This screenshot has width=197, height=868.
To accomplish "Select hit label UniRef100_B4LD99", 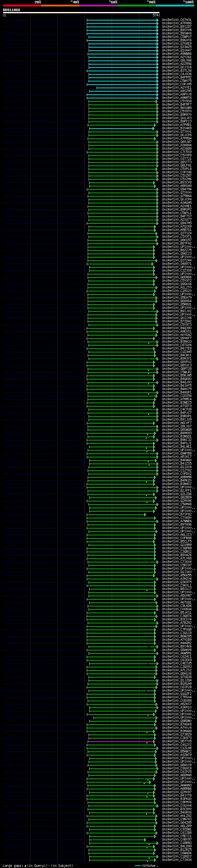I will click(x=177, y=846).
